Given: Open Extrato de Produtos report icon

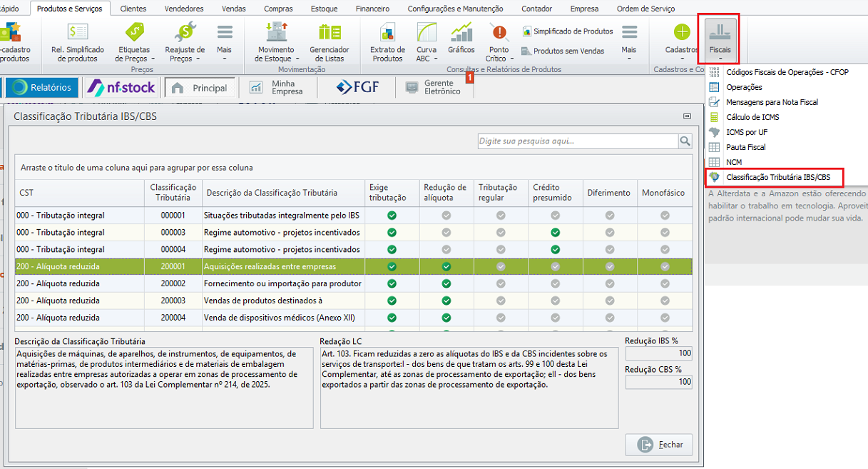Looking at the screenshot, I should click(387, 33).
